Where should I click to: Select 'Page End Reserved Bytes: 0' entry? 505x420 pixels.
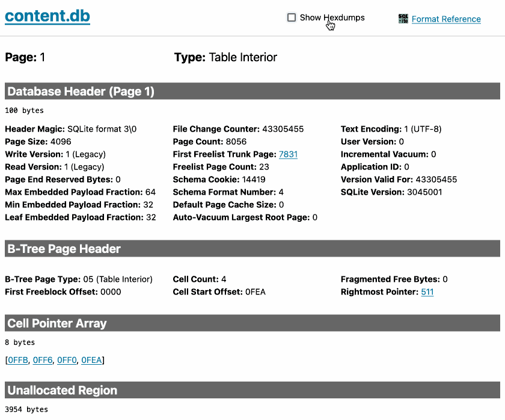(x=63, y=179)
